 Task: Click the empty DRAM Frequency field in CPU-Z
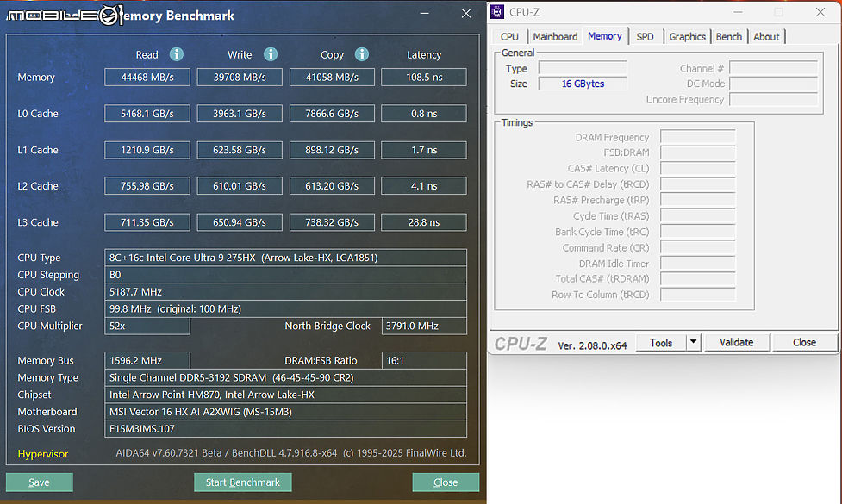[697, 137]
